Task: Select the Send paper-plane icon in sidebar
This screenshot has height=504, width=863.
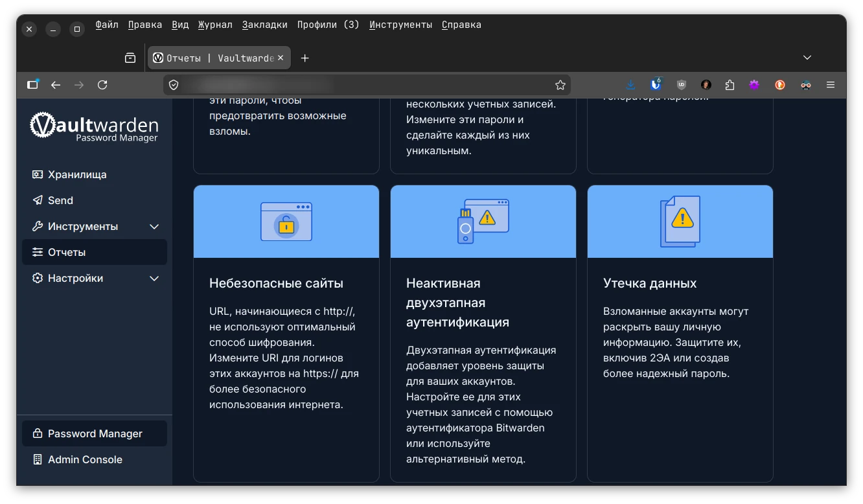Action: click(37, 200)
